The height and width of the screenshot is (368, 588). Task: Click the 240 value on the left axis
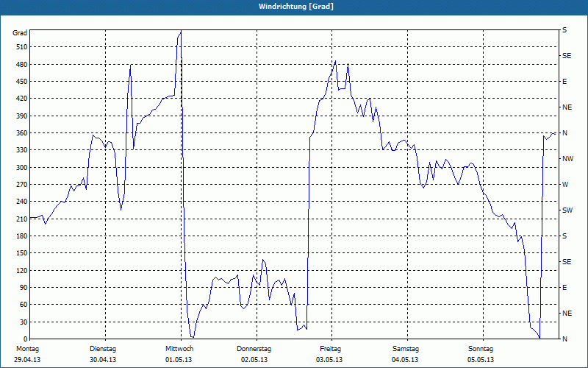click(x=22, y=202)
